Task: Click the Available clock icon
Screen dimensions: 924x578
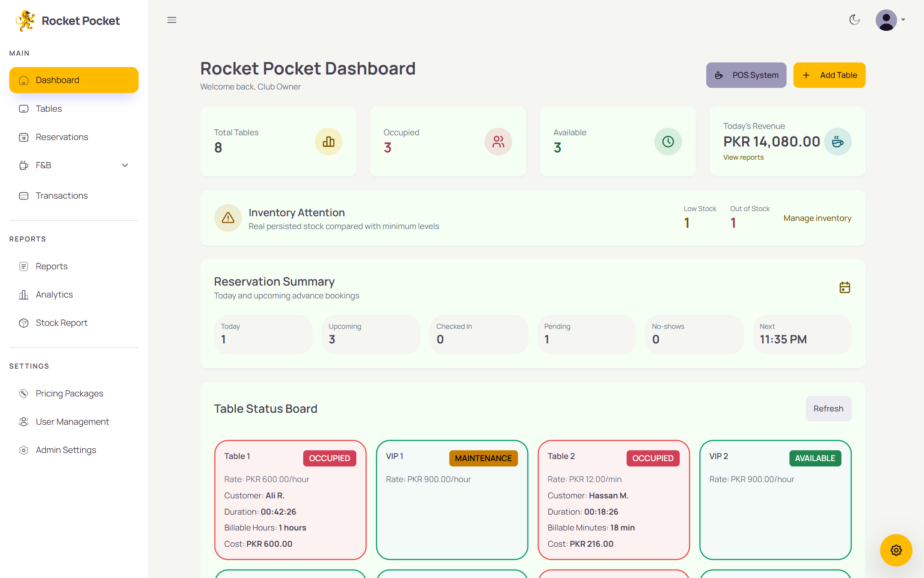Action: 668,142
